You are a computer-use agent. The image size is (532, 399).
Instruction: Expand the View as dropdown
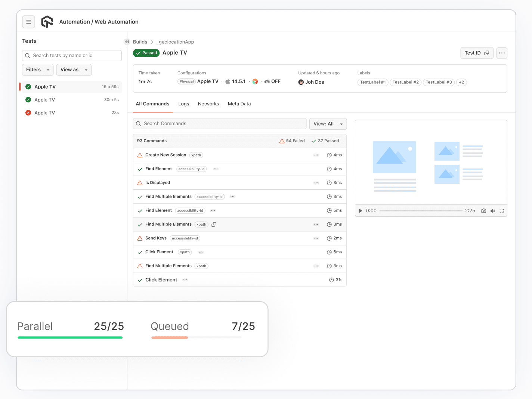[x=74, y=69]
